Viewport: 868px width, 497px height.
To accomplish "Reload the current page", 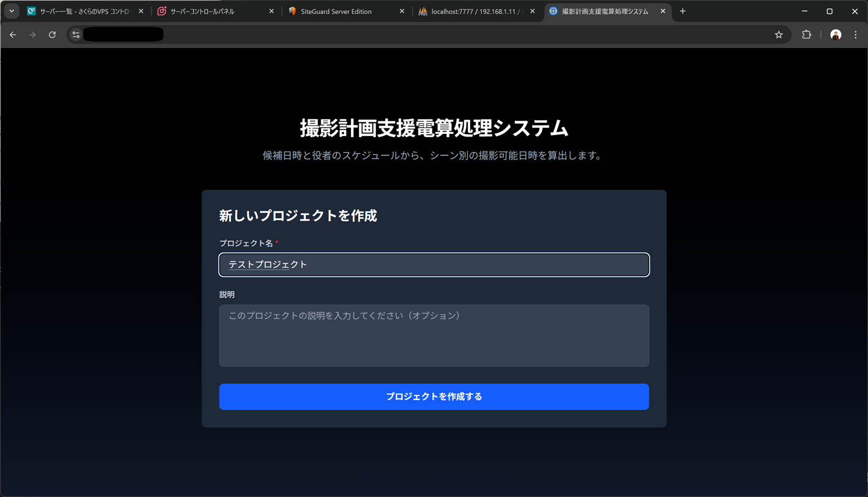I will point(52,35).
